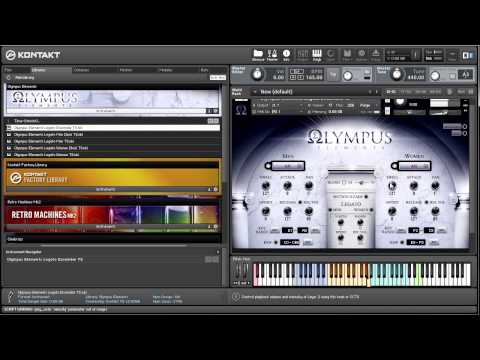The image size is (480, 360).
Task: Click the Women Attack knob
Action: point(414,185)
